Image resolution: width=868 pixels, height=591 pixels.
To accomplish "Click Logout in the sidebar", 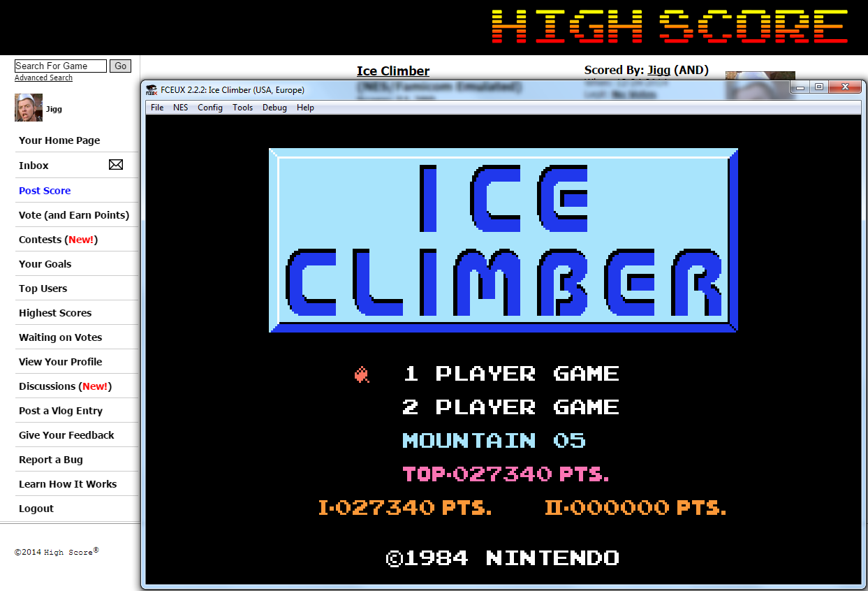I will coord(36,509).
